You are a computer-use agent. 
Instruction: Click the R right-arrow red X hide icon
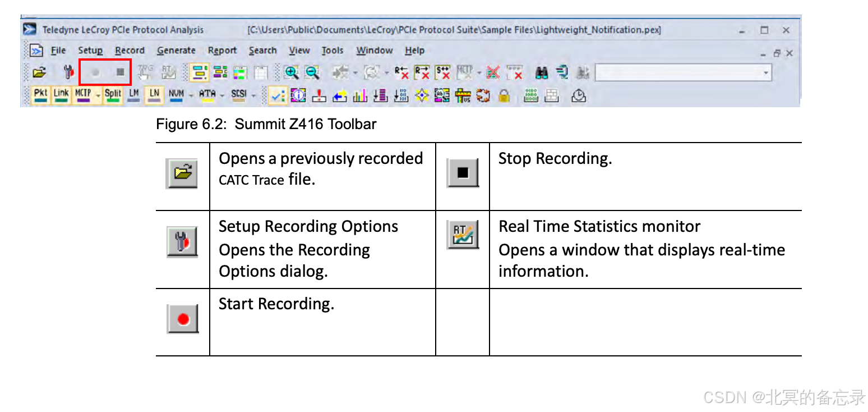(x=422, y=72)
